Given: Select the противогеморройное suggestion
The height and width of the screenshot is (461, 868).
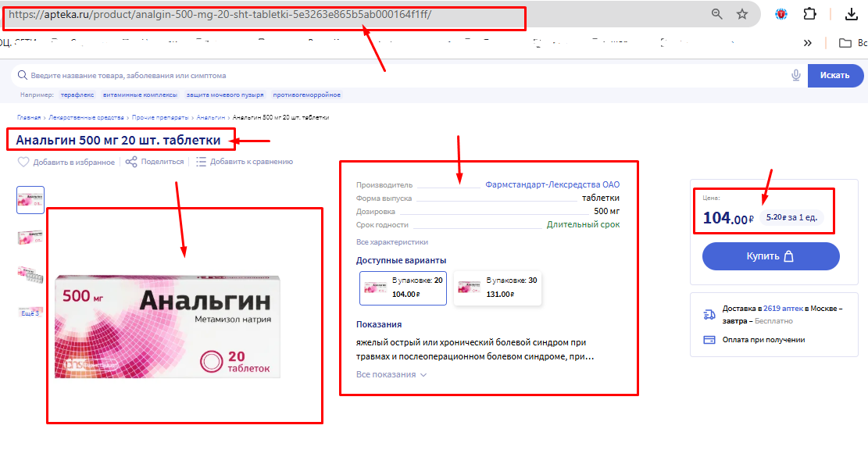Looking at the screenshot, I should 307,95.
